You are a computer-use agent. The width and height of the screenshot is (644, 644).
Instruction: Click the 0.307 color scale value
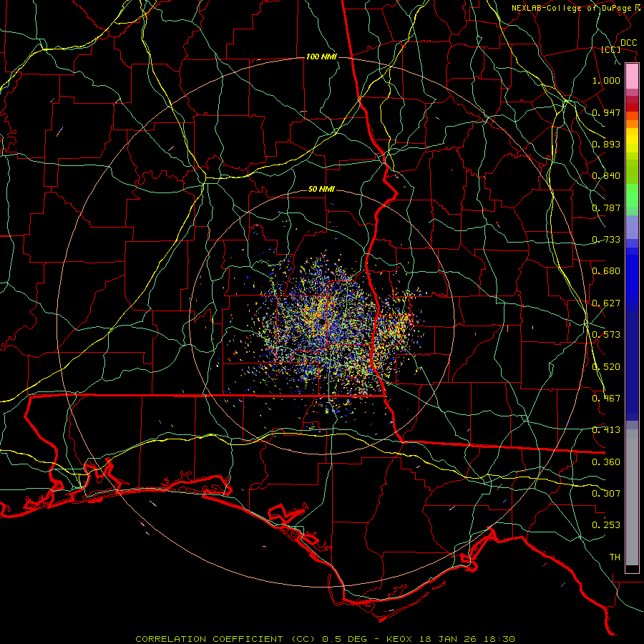pyautogui.click(x=606, y=494)
